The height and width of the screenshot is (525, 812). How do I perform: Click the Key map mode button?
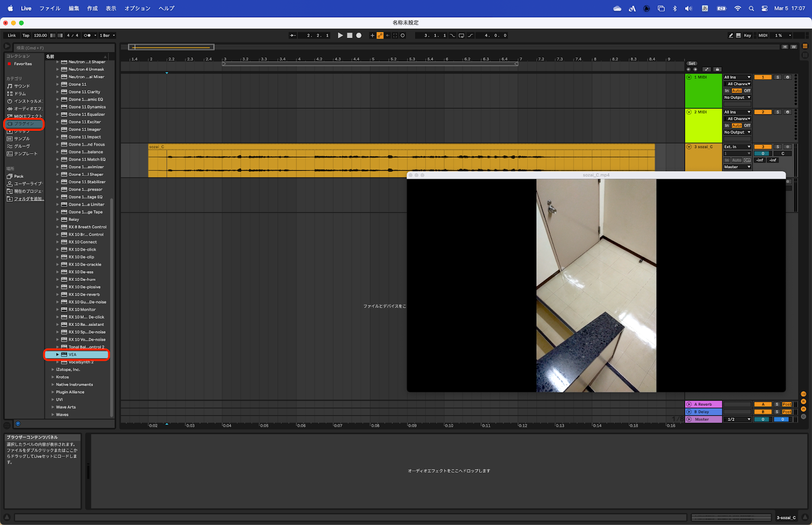point(747,36)
